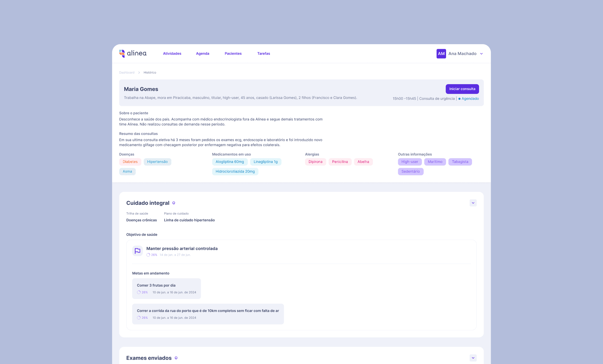This screenshot has height=364, width=603.
Task: Open objective Manter pressão arterial controlada
Action: [x=182, y=249]
